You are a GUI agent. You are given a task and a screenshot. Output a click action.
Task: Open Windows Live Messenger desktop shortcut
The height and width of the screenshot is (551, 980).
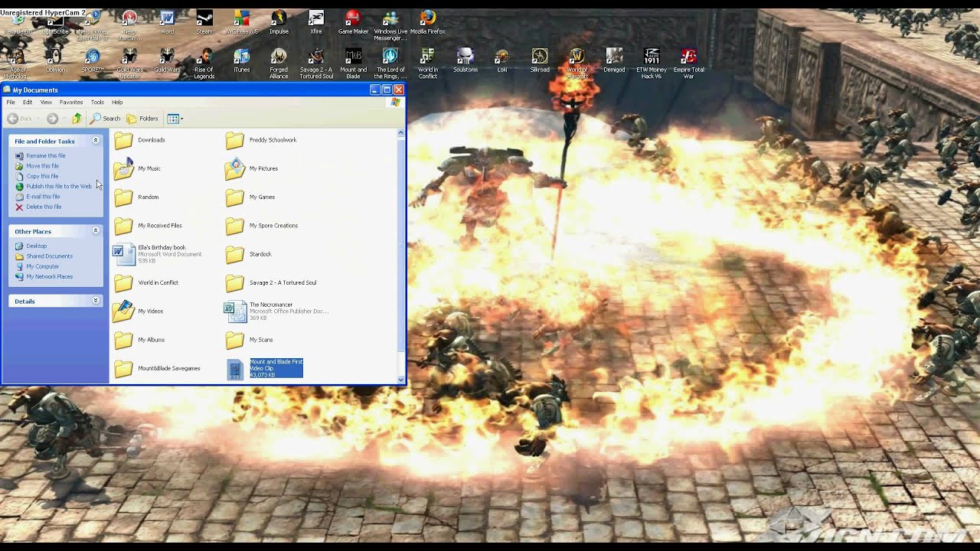390,24
